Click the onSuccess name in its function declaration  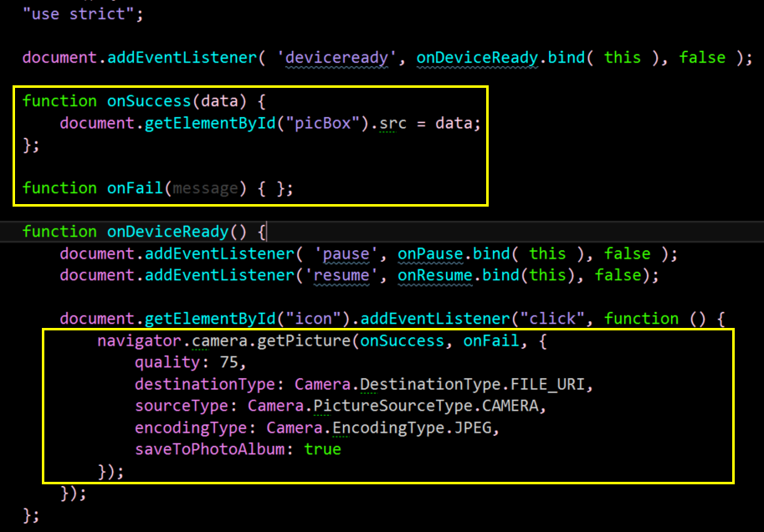coord(149,101)
